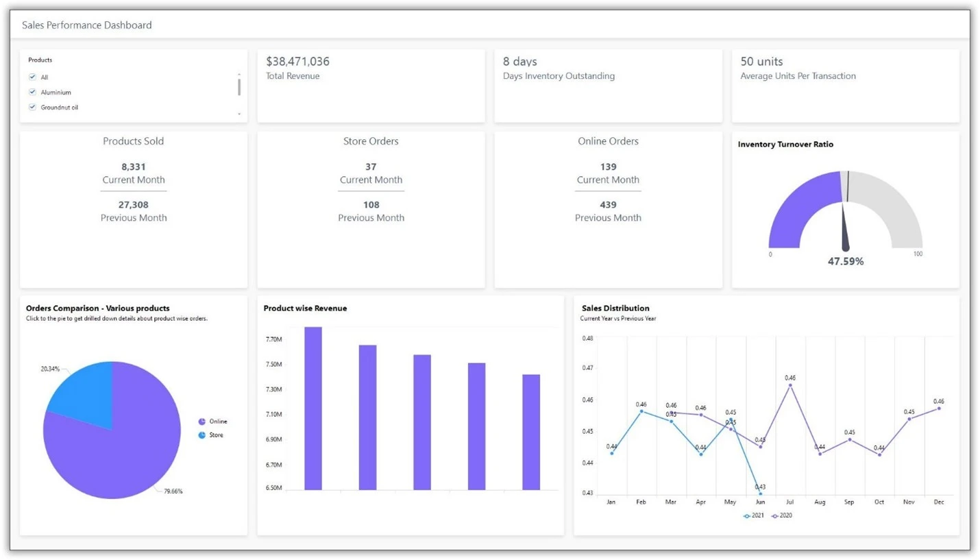Toggle the 2020 series legend marker
980x560 pixels.
775,515
